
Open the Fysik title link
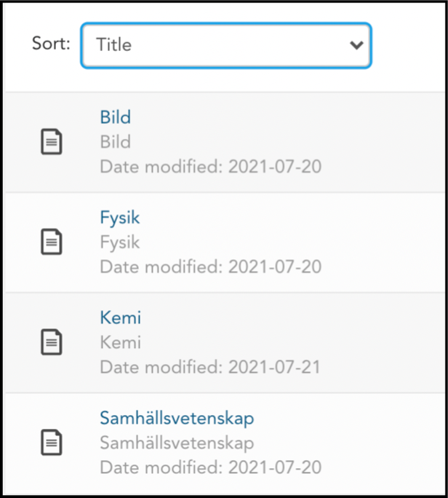120,218
